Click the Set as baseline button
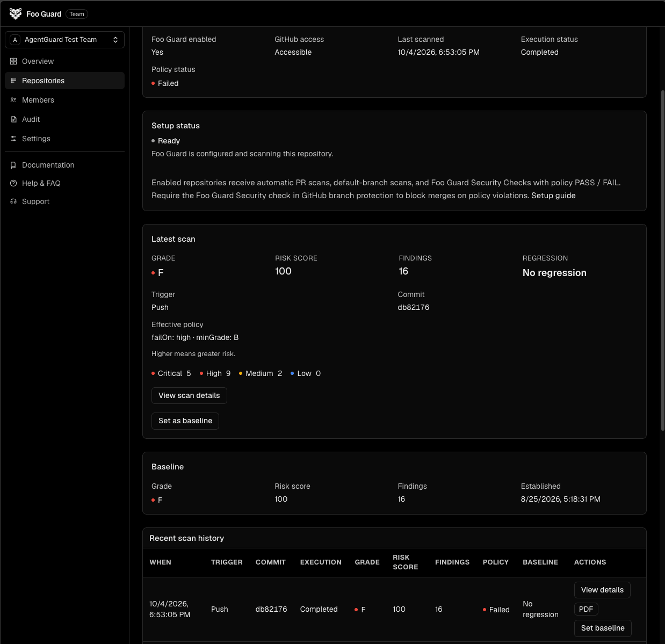Viewport: 665px width, 644px height. 185,421
